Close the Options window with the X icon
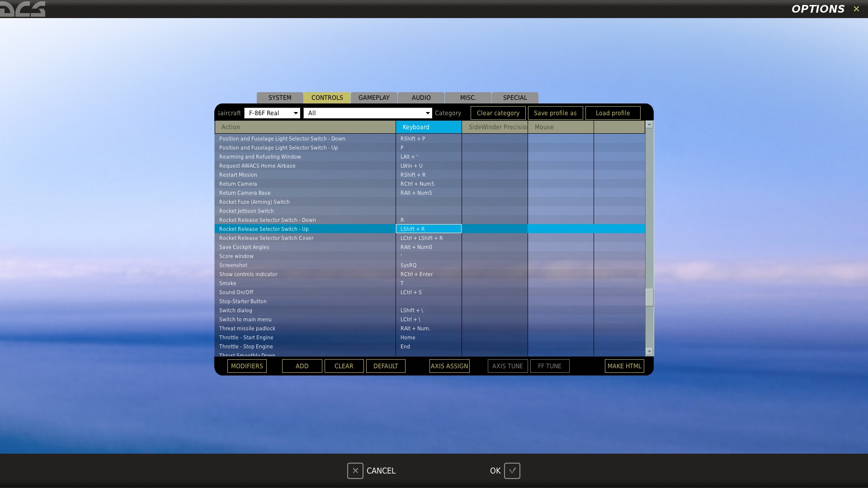868x488 pixels. (x=856, y=9)
